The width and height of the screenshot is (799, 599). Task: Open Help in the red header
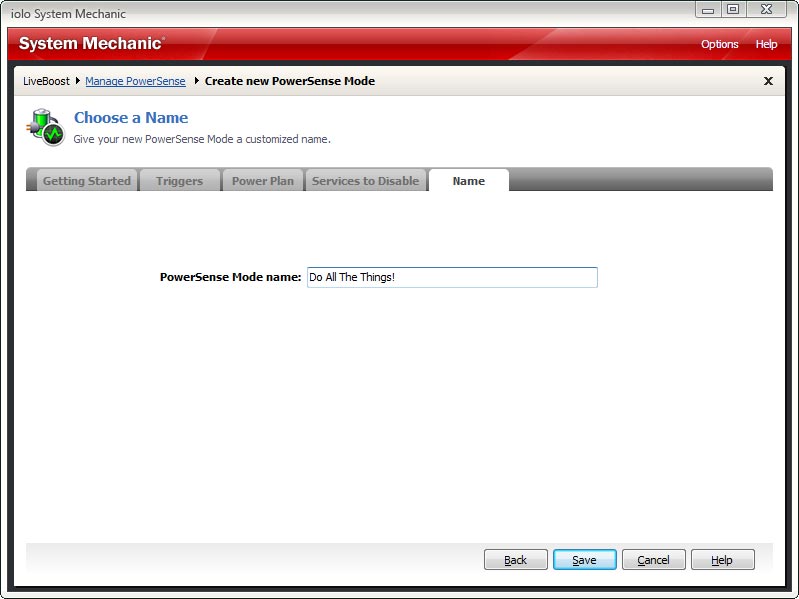coord(766,44)
